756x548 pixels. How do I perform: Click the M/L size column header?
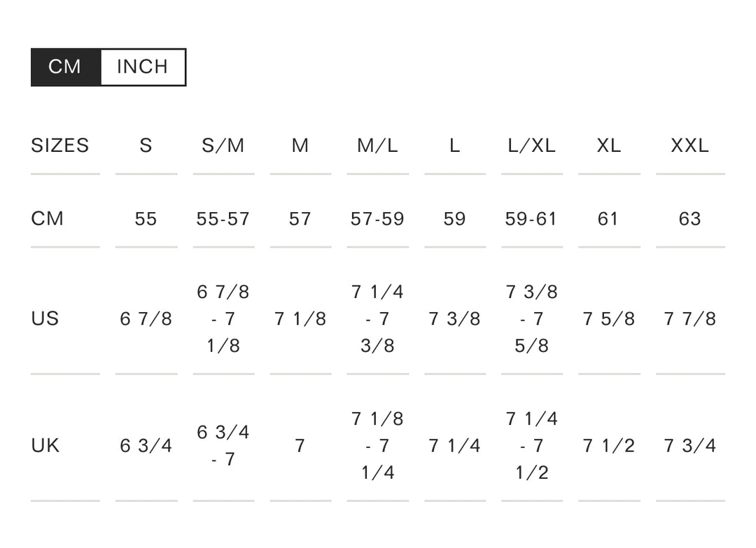377,146
